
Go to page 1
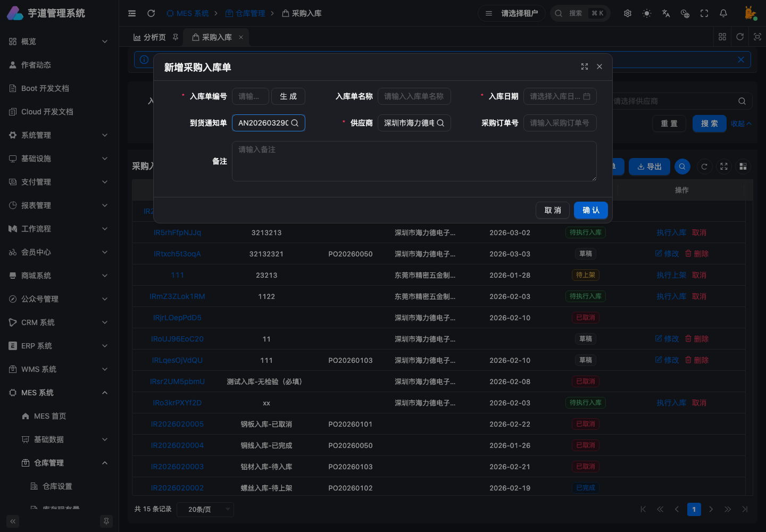pos(694,509)
